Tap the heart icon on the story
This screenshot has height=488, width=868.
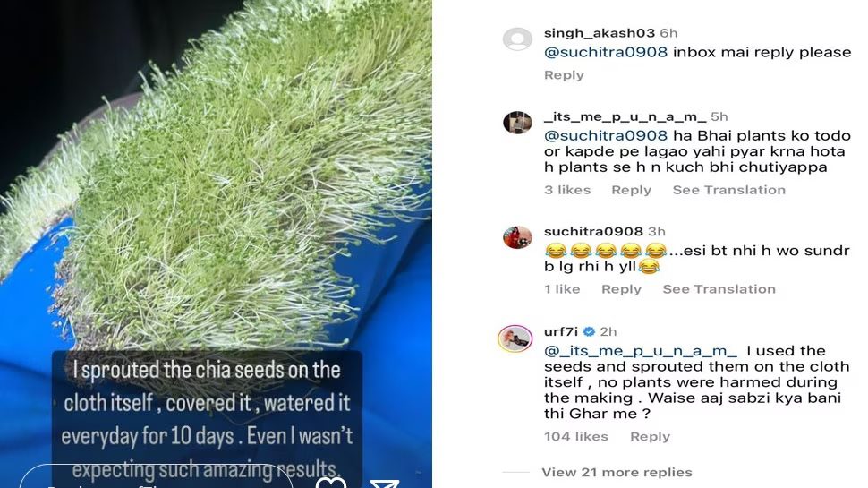(x=330, y=483)
